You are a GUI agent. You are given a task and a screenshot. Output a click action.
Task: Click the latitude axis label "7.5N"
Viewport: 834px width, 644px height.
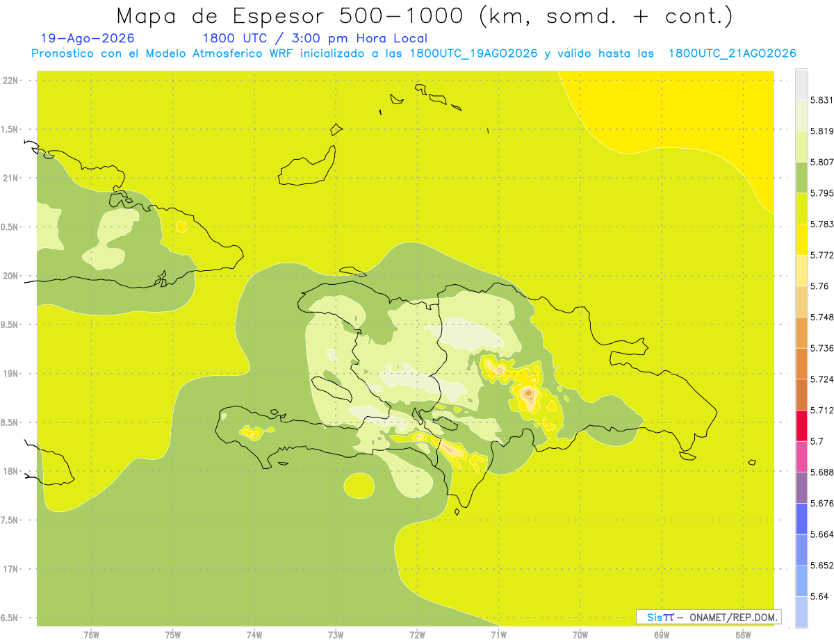(10, 520)
